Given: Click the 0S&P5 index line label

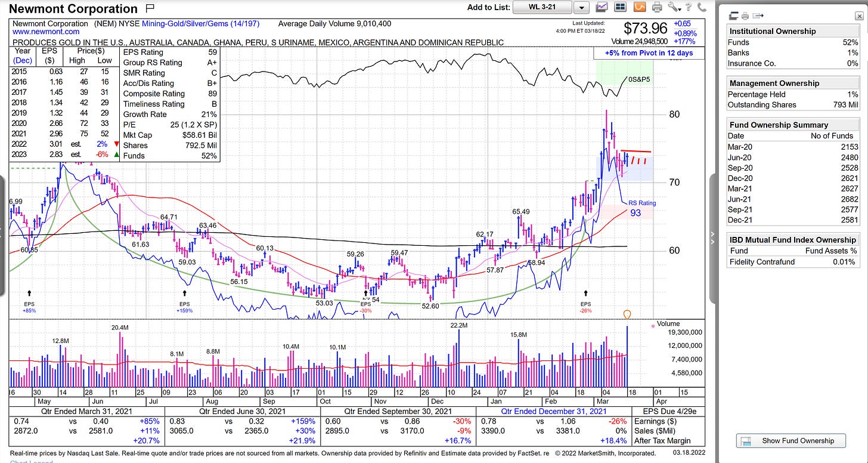Looking at the screenshot, I should 639,79.
